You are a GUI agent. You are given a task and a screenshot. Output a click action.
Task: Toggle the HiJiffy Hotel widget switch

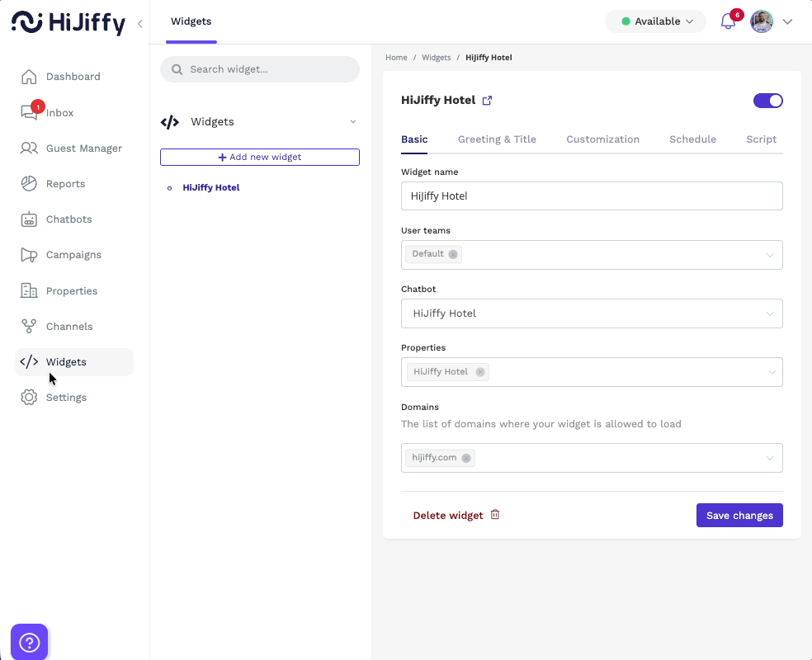tap(767, 101)
